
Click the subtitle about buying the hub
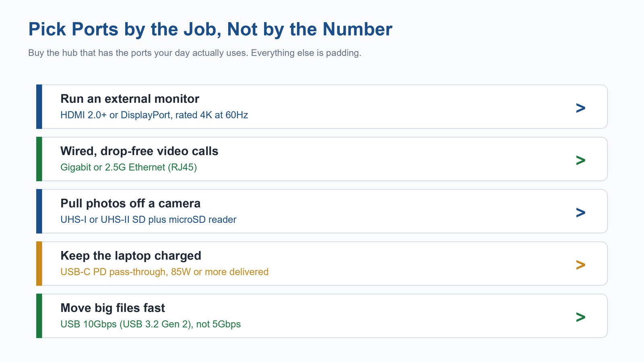pyautogui.click(x=195, y=53)
